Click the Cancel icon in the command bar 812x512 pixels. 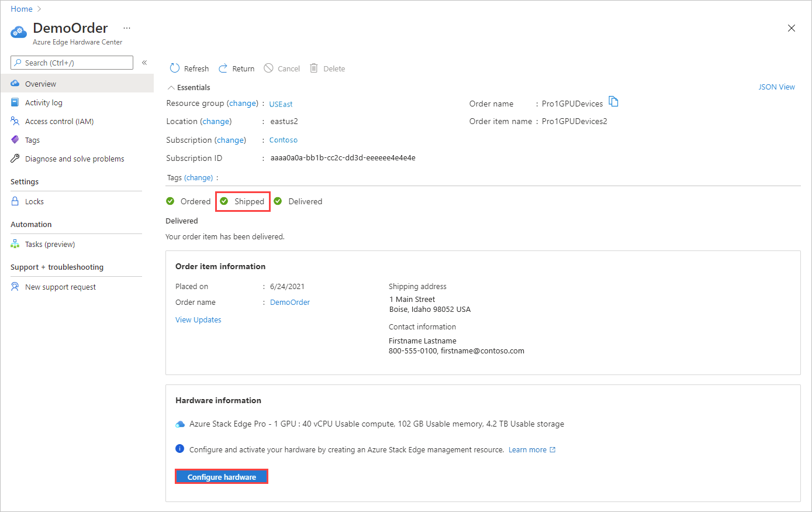[x=281, y=68]
